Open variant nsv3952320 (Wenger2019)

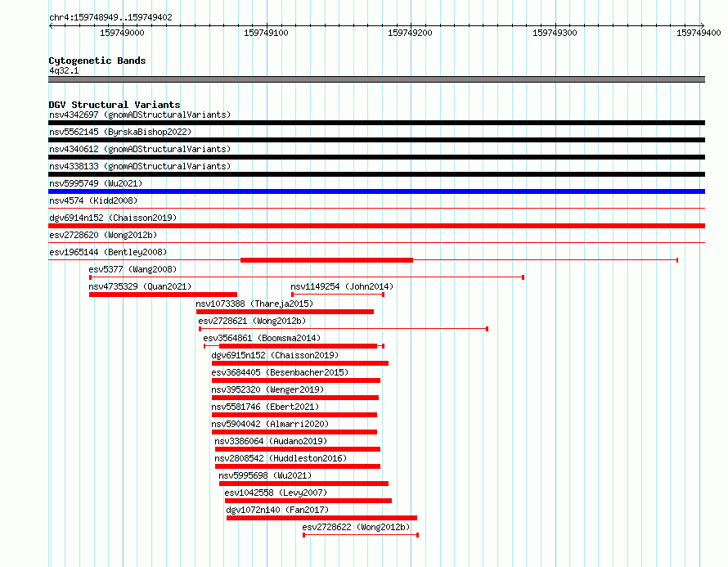coord(267,389)
